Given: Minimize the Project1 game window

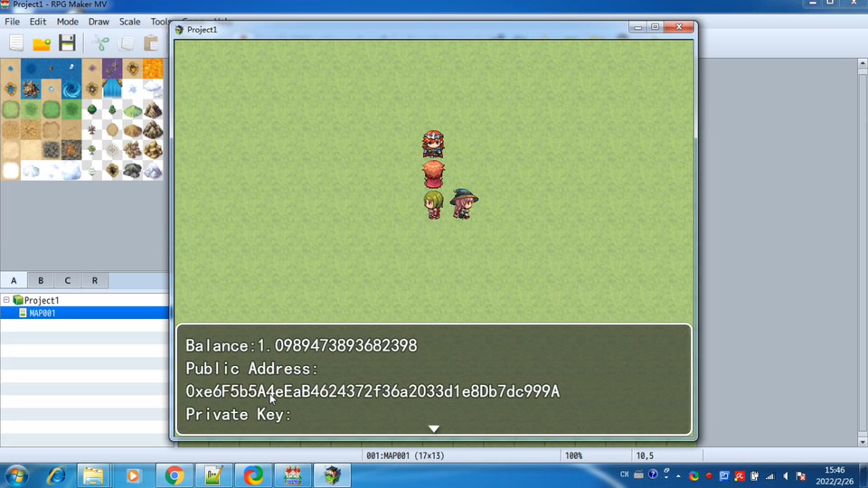Looking at the screenshot, I should click(x=637, y=27).
